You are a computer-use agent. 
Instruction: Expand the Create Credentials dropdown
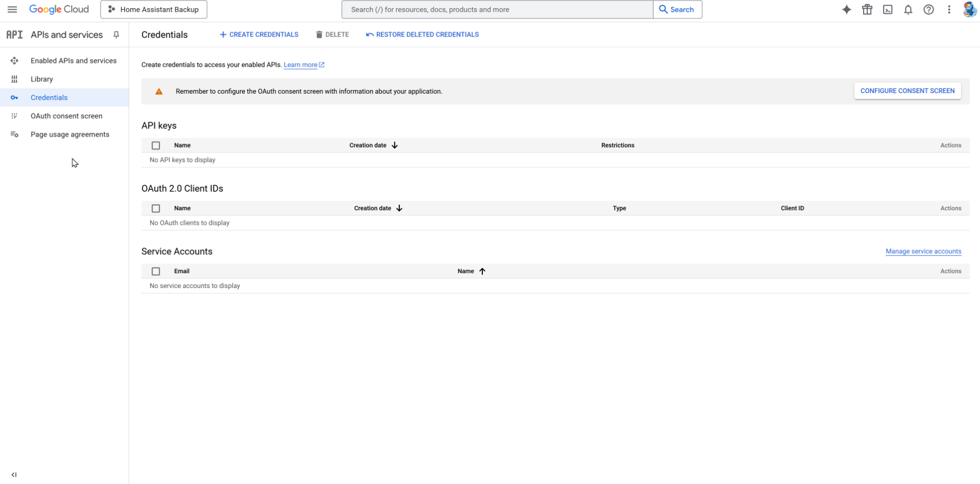click(x=259, y=34)
